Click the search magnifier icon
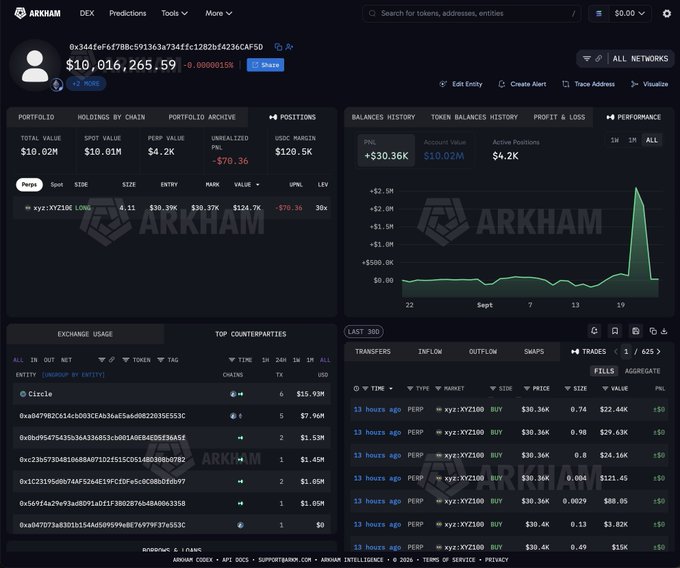The image size is (680, 568). pos(372,13)
